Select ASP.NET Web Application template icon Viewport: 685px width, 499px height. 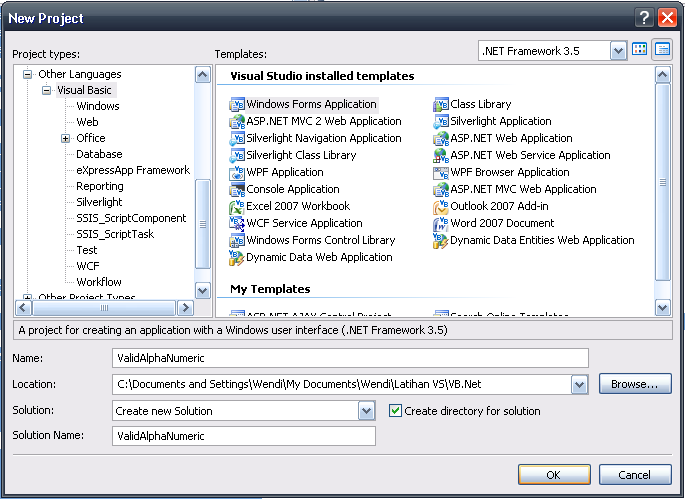tap(441, 139)
